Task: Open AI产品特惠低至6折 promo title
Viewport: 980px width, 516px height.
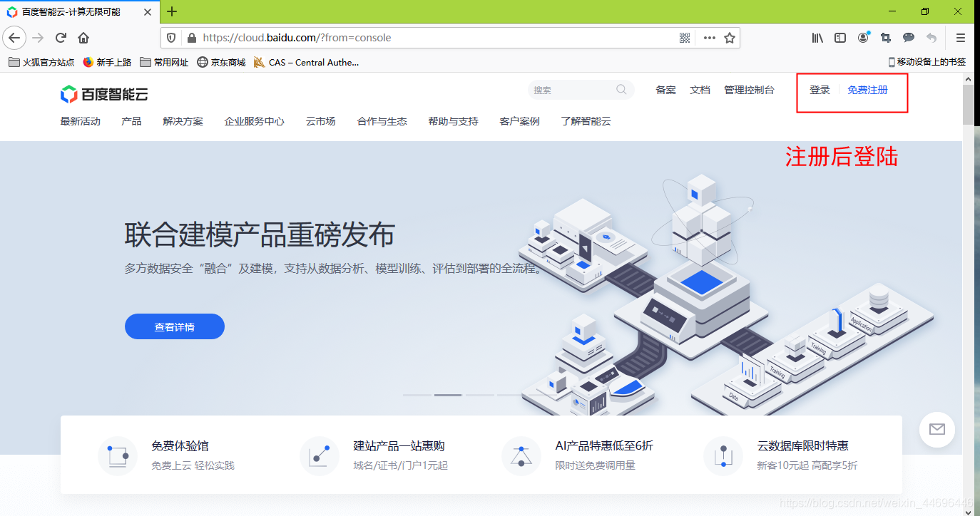Action: click(604, 446)
